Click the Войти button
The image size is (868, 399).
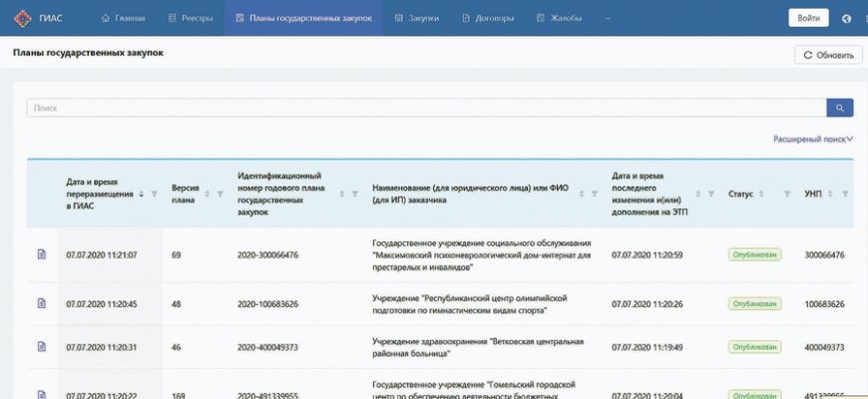[808, 18]
